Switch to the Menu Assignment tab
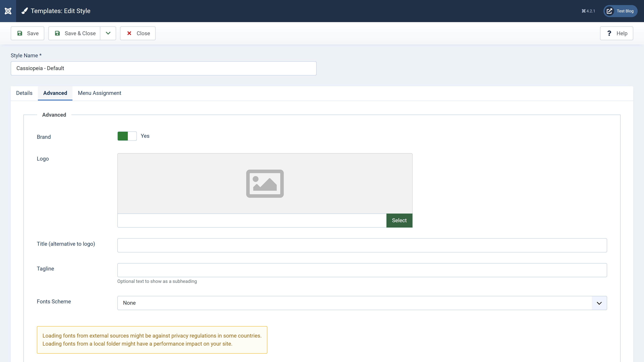This screenshot has width=644, height=362. pyautogui.click(x=99, y=93)
